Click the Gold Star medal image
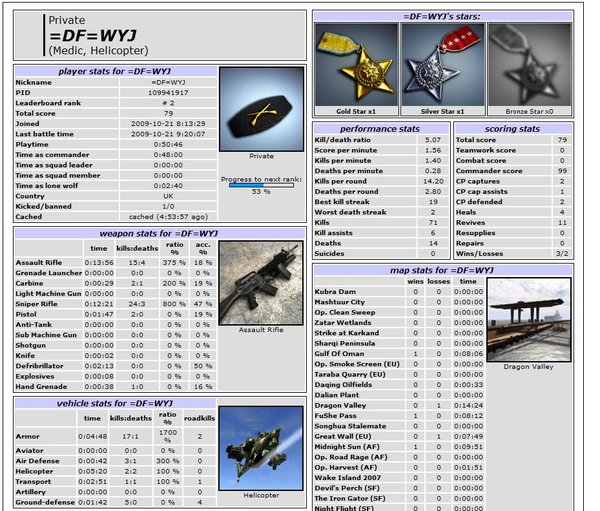This screenshot has width=600, height=511. coord(356,64)
